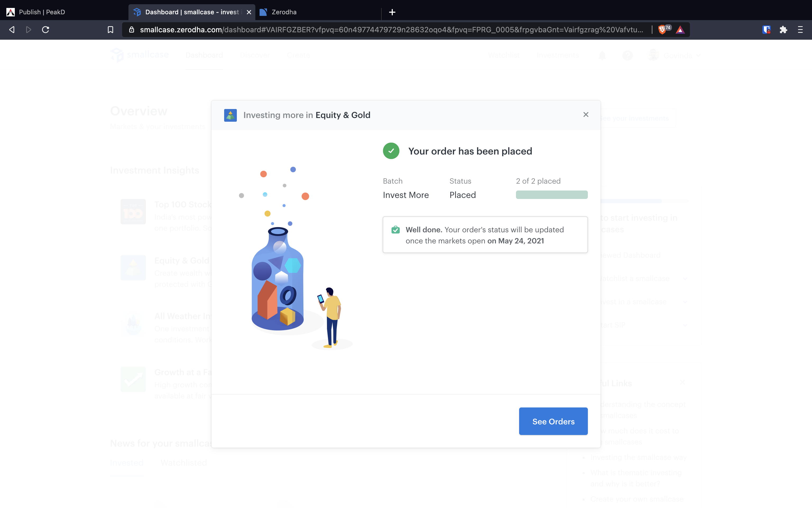Click the Equity & Gold smallcase icon in dialog header
Image resolution: width=812 pixels, height=508 pixels.
coord(230,115)
